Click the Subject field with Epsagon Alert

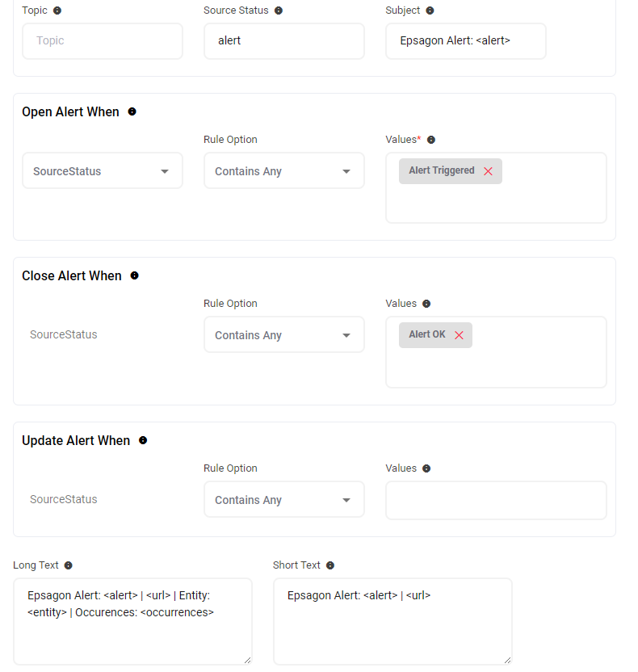click(465, 40)
